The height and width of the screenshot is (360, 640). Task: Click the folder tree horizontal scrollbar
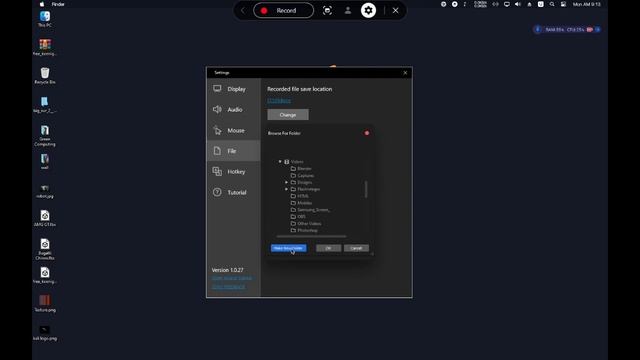click(311, 236)
